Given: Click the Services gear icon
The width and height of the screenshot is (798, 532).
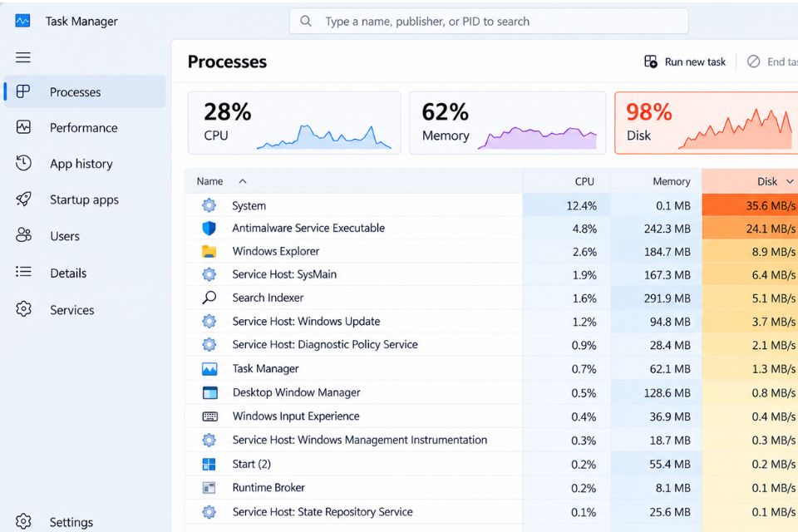Looking at the screenshot, I should tap(23, 309).
